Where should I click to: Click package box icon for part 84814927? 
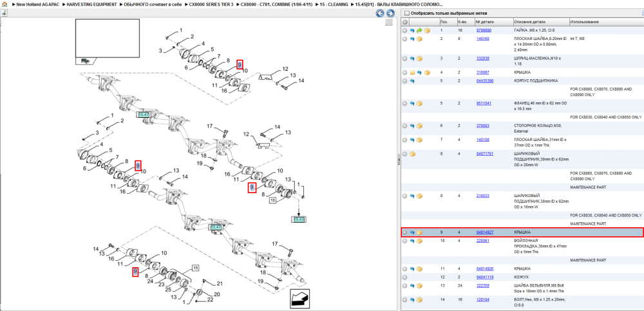[x=420, y=232]
